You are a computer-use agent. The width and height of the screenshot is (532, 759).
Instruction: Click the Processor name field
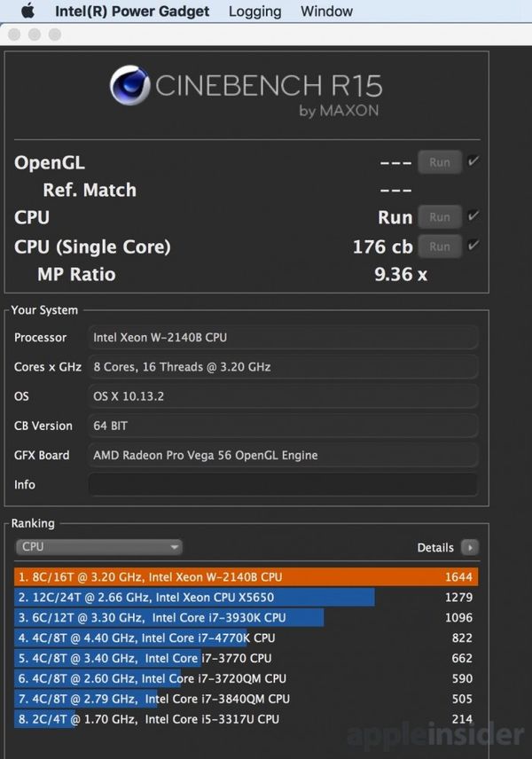click(282, 338)
